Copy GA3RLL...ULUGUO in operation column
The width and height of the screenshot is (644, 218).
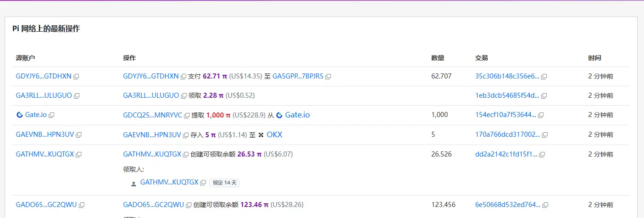(x=184, y=96)
